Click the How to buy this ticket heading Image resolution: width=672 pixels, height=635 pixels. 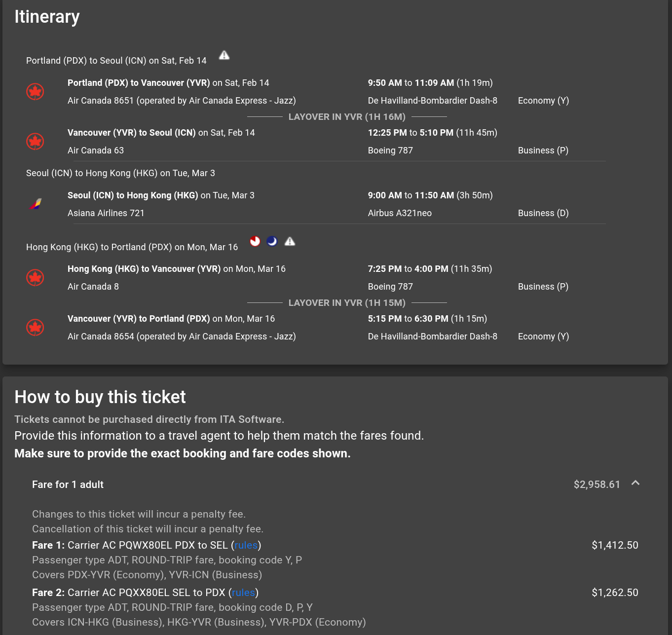tap(100, 397)
